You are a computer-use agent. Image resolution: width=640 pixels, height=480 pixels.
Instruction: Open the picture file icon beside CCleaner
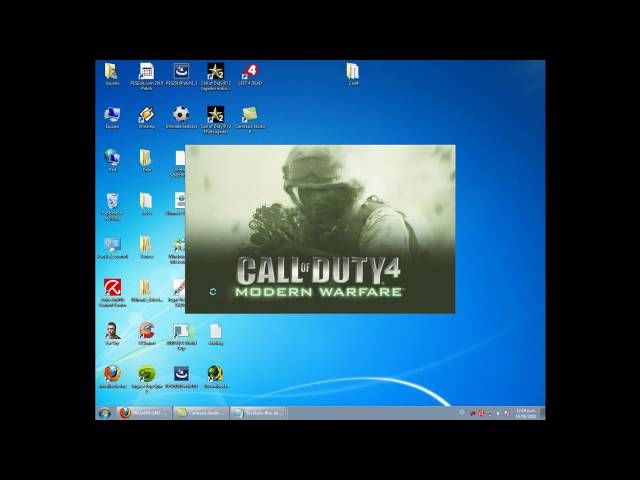pos(181,336)
